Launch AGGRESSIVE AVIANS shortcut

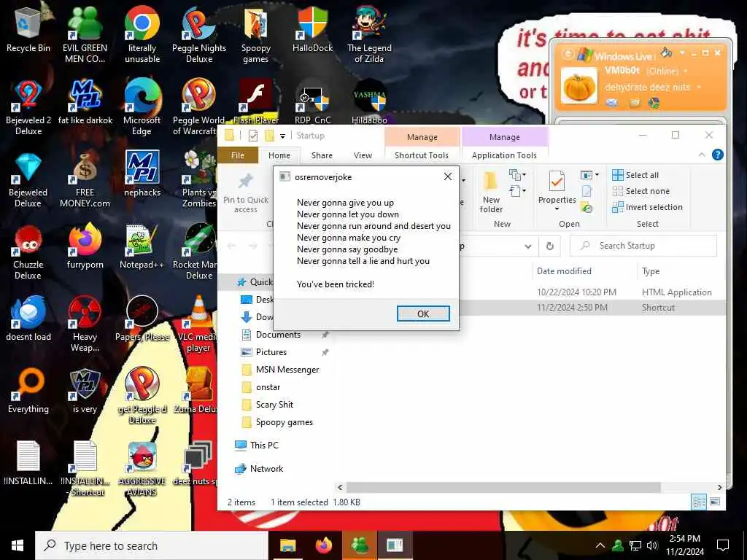click(142, 467)
